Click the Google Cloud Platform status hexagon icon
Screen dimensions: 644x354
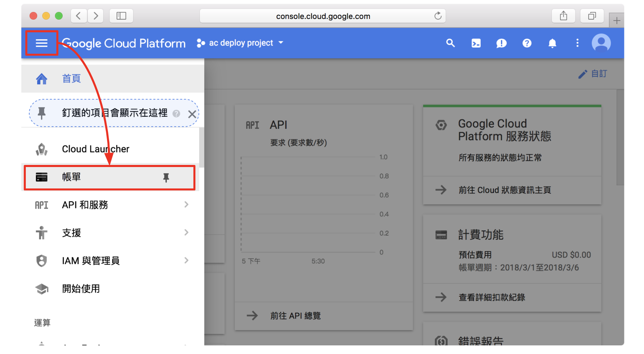point(441,125)
